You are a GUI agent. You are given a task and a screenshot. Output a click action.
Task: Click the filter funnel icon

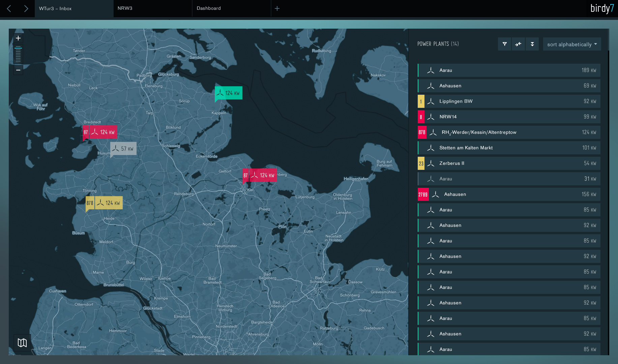[x=504, y=44]
